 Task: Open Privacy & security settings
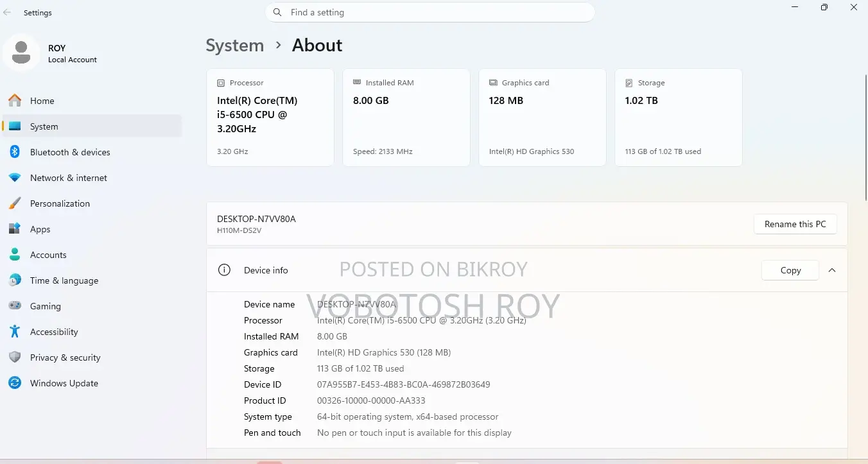pos(92,357)
